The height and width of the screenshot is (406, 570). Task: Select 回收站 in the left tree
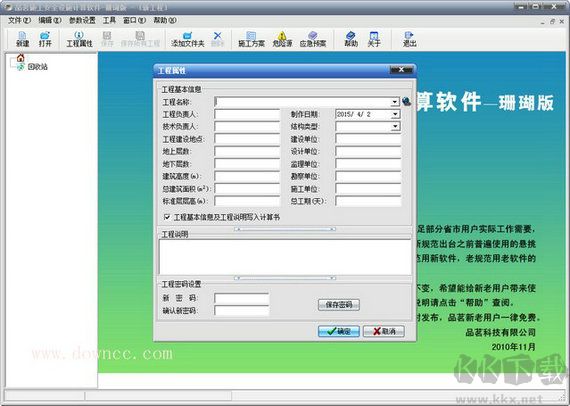37,67
